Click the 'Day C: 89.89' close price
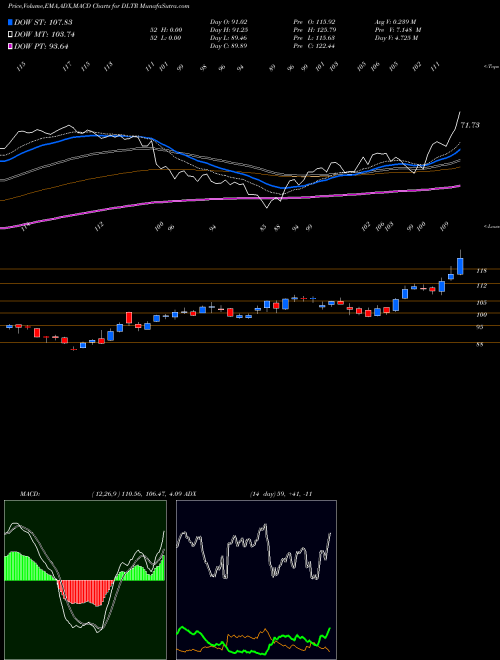The height and width of the screenshot is (660, 500). point(228,46)
